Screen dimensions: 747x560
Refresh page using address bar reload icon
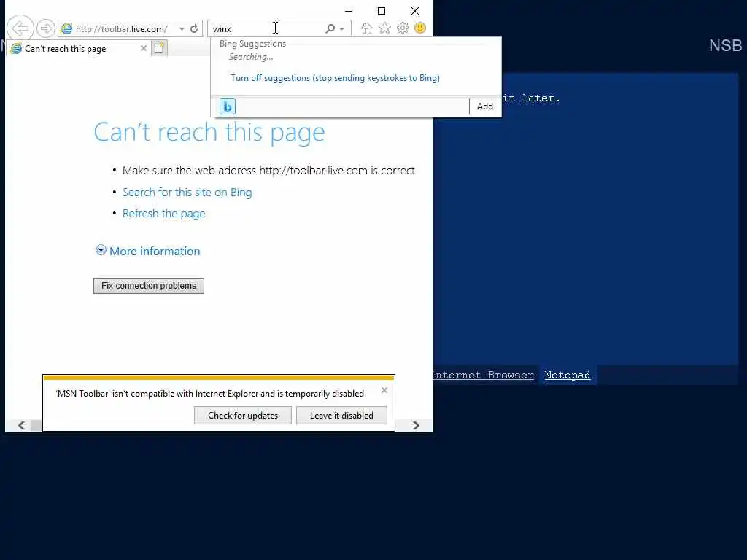click(x=194, y=28)
